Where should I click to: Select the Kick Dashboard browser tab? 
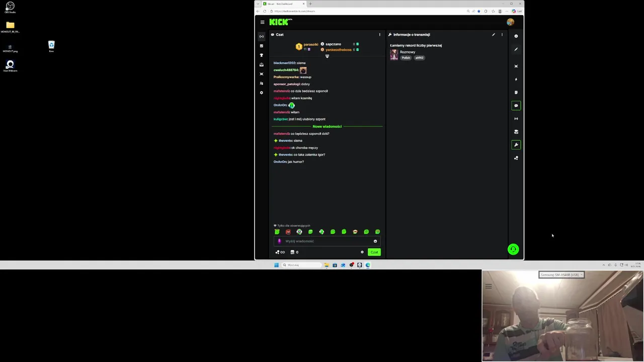coord(283,4)
